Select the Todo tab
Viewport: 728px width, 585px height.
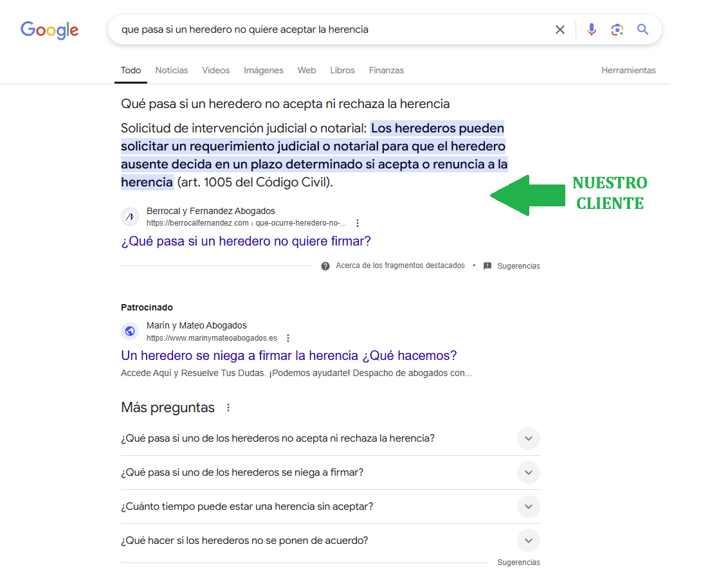(131, 70)
